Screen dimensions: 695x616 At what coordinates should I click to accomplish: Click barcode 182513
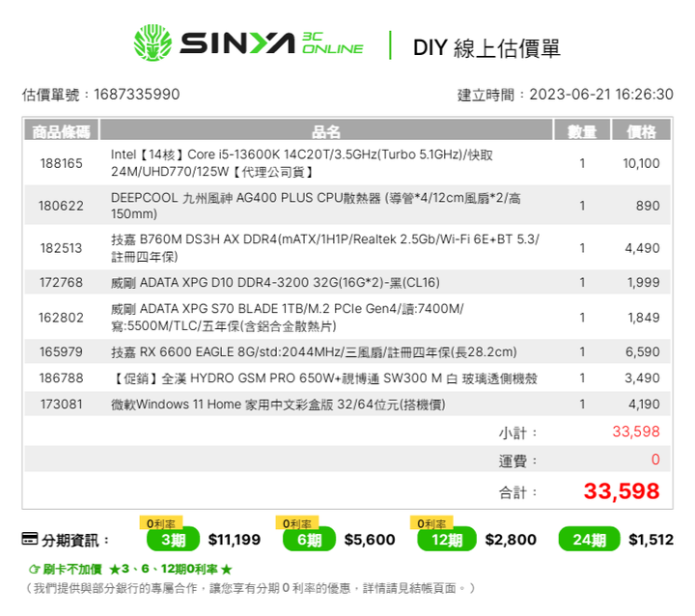tap(61, 248)
